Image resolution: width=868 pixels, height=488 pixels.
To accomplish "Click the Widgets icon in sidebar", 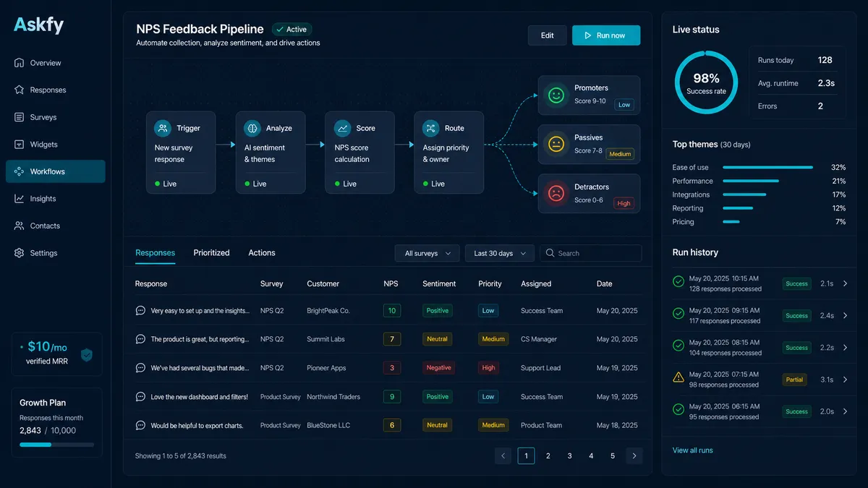I will [x=19, y=144].
